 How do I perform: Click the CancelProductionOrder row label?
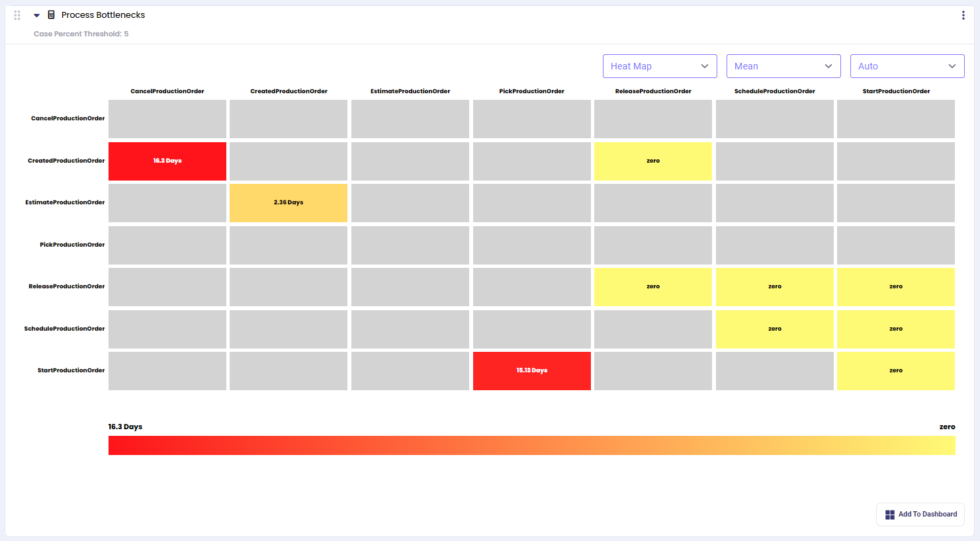click(67, 118)
